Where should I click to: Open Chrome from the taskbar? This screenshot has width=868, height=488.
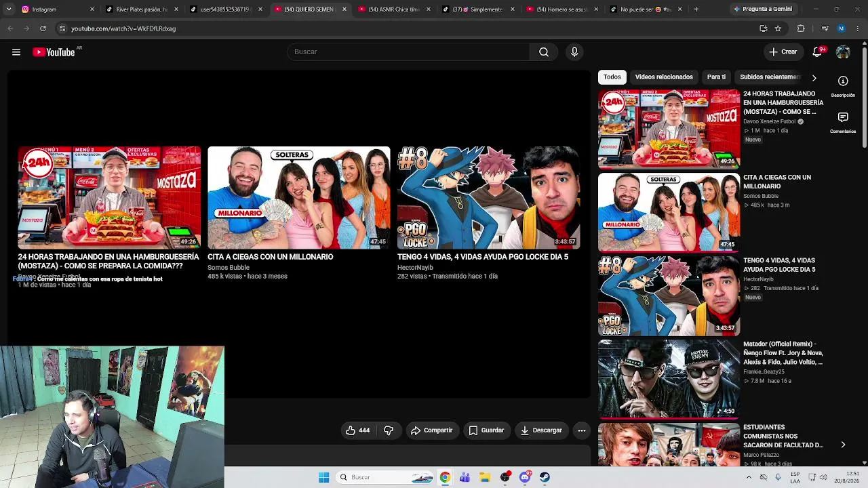click(x=445, y=477)
